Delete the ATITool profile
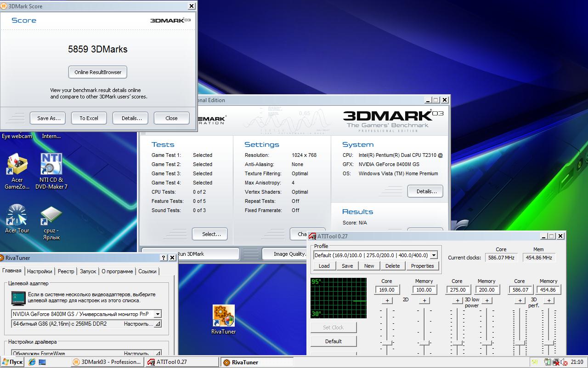This screenshot has width=588, height=368. pos(392,266)
